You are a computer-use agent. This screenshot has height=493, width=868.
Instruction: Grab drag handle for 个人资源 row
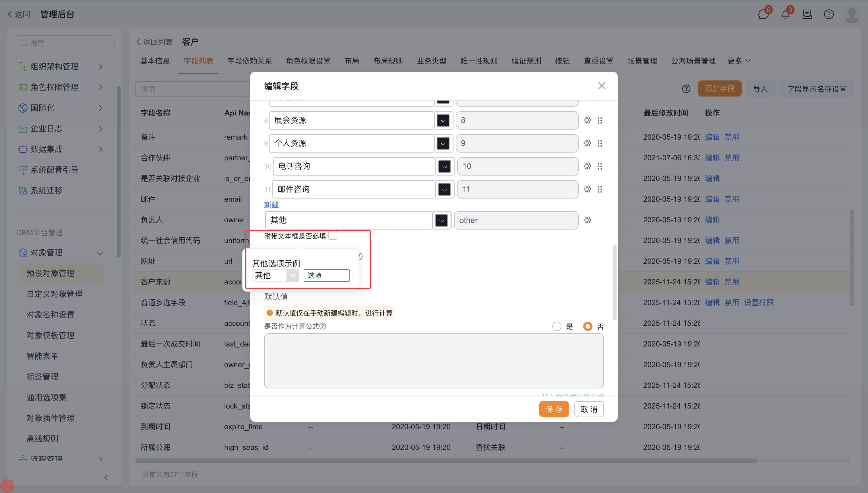click(x=600, y=143)
